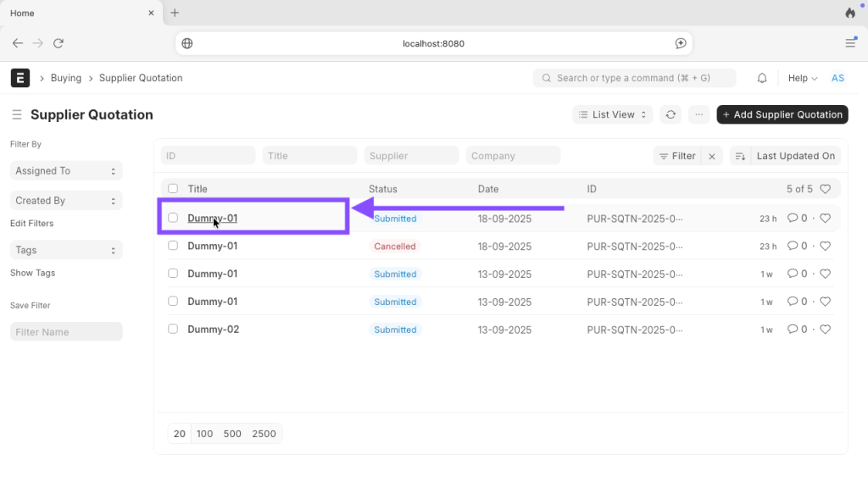This screenshot has width=868, height=488.
Task: Reload the page in browser toolbar
Action: (58, 43)
